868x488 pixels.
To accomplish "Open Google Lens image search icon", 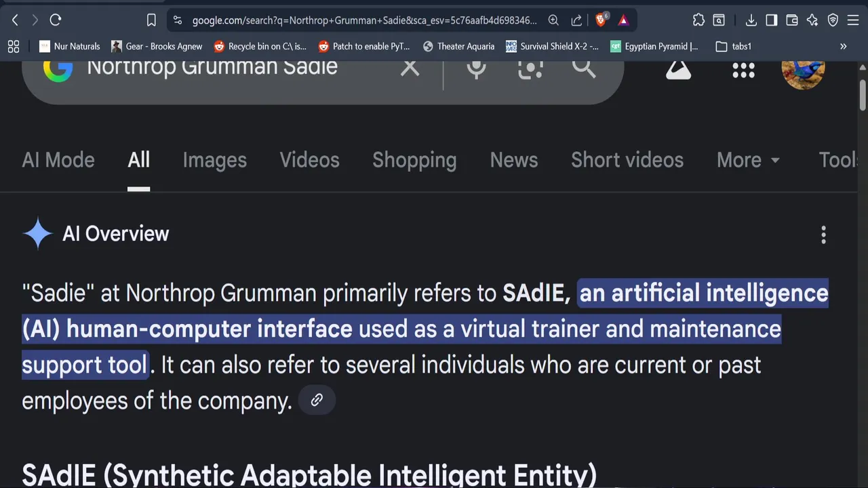I will (x=530, y=68).
